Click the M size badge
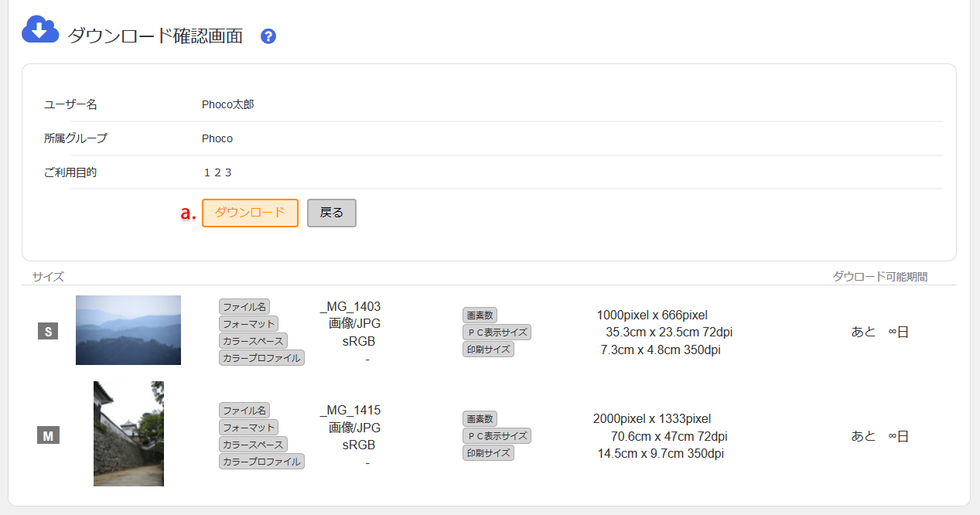This screenshot has width=980, height=515. click(48, 436)
